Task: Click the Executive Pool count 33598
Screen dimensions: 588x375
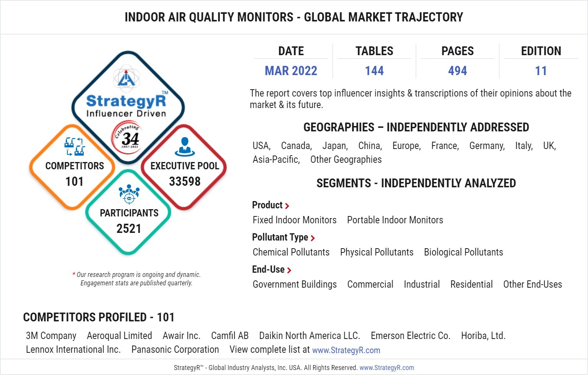Action: [185, 181]
